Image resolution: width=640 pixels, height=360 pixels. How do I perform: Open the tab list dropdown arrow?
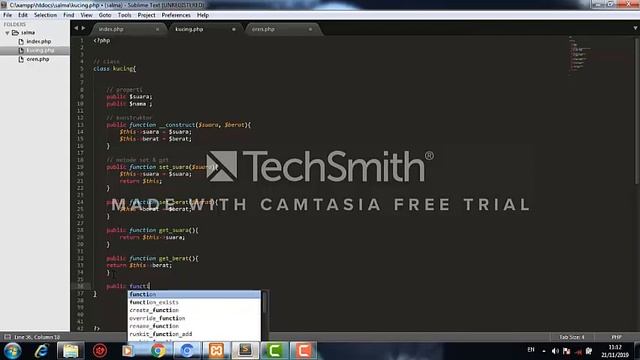coord(635,28)
